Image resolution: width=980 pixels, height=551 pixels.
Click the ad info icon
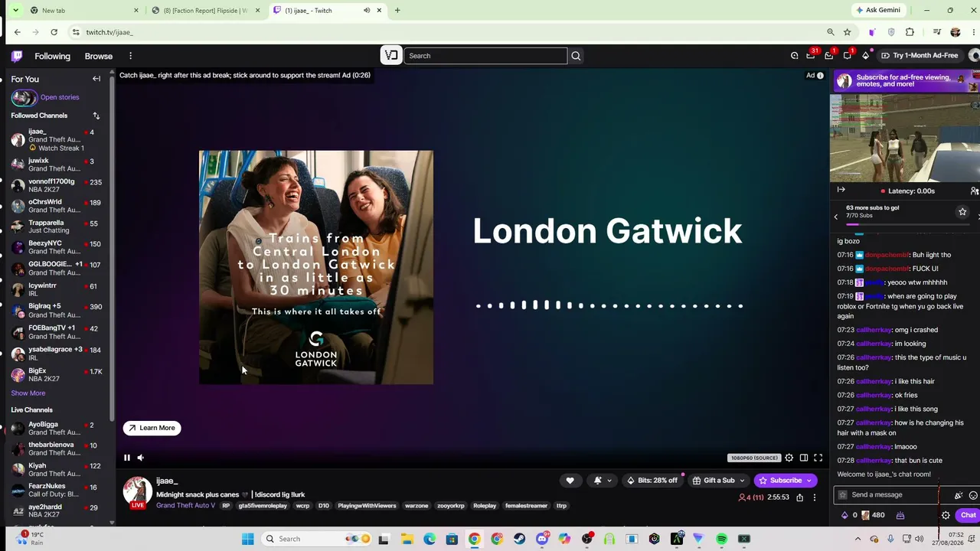pyautogui.click(x=820, y=76)
